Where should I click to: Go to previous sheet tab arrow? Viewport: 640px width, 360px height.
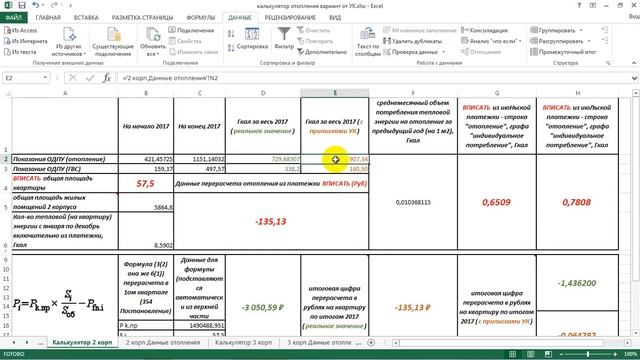14,342
